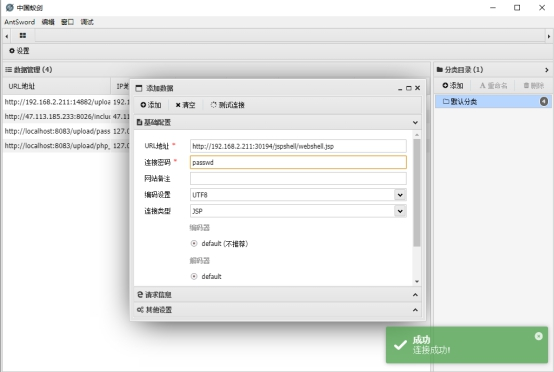The image size is (554, 372).
Task: Click the form scrollbar up arrow
Action: pyautogui.click(x=417, y=135)
